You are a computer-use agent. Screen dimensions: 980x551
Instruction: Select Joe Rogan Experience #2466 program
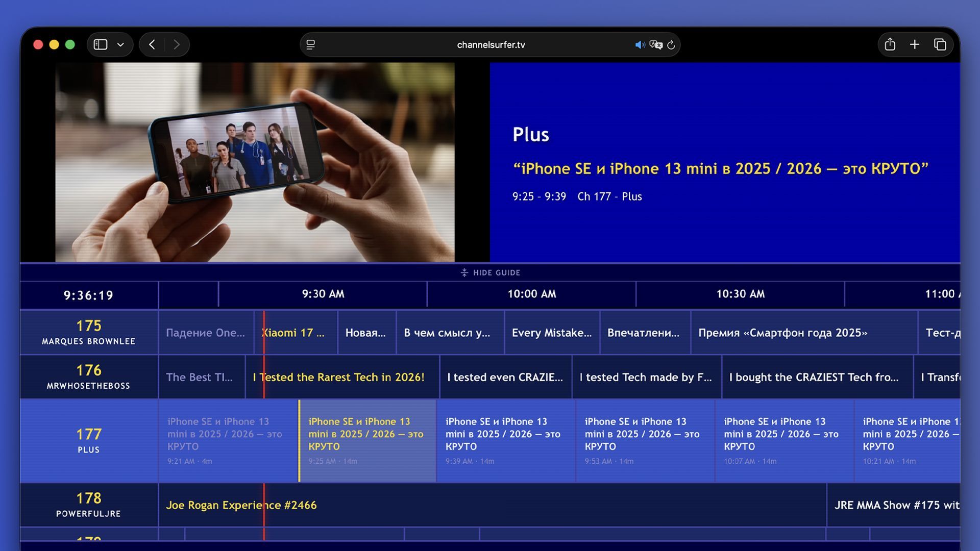tap(241, 505)
